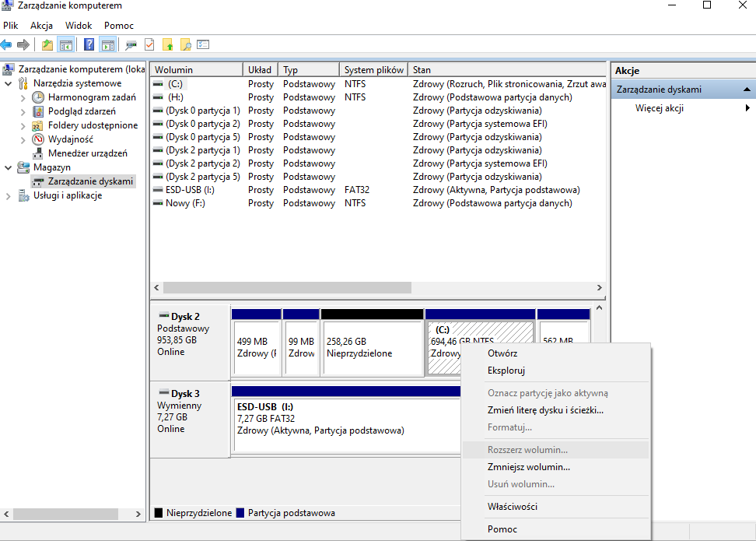Toggle the Show/Hide Action Pane toolbar icon
Image resolution: width=756 pixels, height=541 pixels.
(108, 45)
